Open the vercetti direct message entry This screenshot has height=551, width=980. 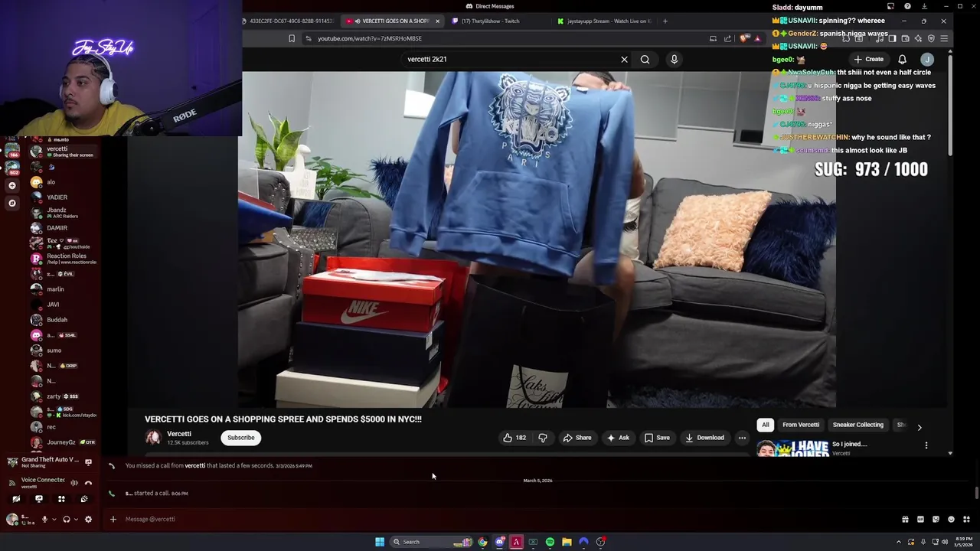(64, 152)
